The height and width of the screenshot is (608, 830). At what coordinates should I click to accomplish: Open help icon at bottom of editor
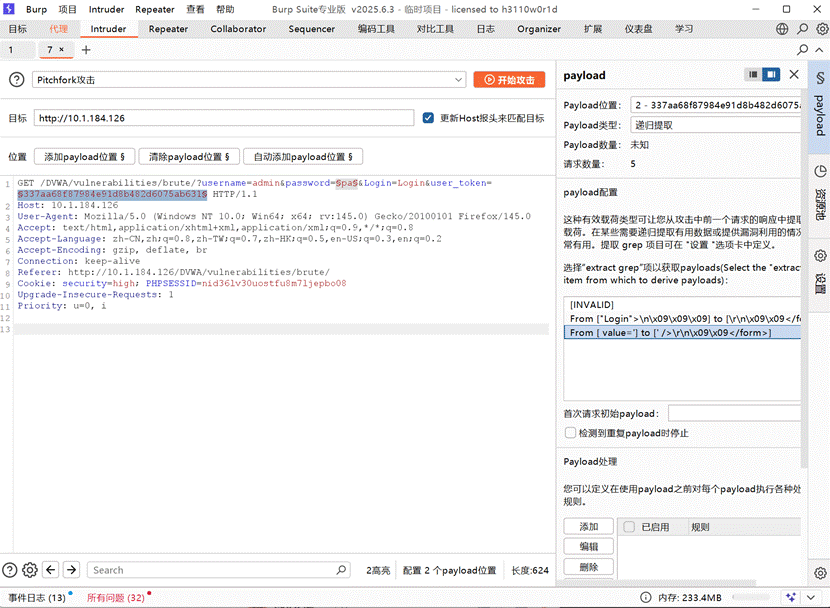[x=10, y=570]
